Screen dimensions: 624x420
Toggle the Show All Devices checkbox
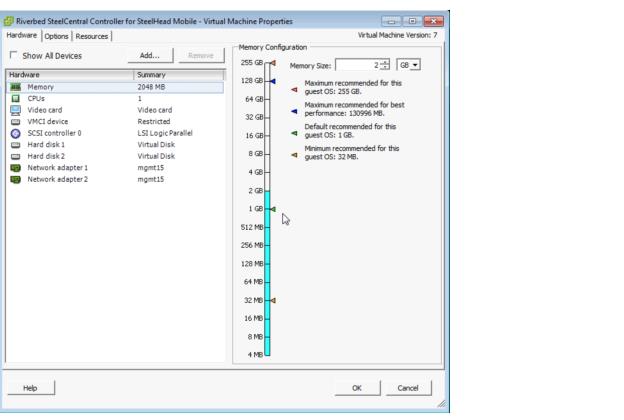coord(14,55)
